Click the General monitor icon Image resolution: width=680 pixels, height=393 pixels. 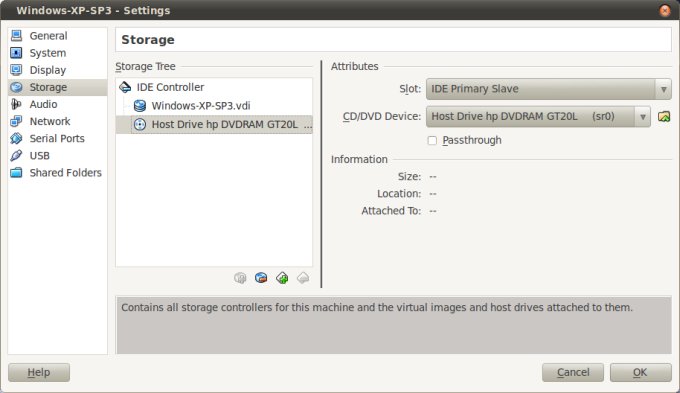coord(16,36)
